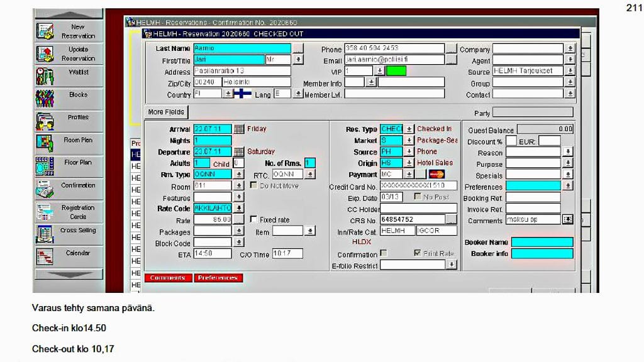Expand the Rate Code dropdown
Image resolution: width=644 pixels, height=362 pixels.
pos(238,208)
